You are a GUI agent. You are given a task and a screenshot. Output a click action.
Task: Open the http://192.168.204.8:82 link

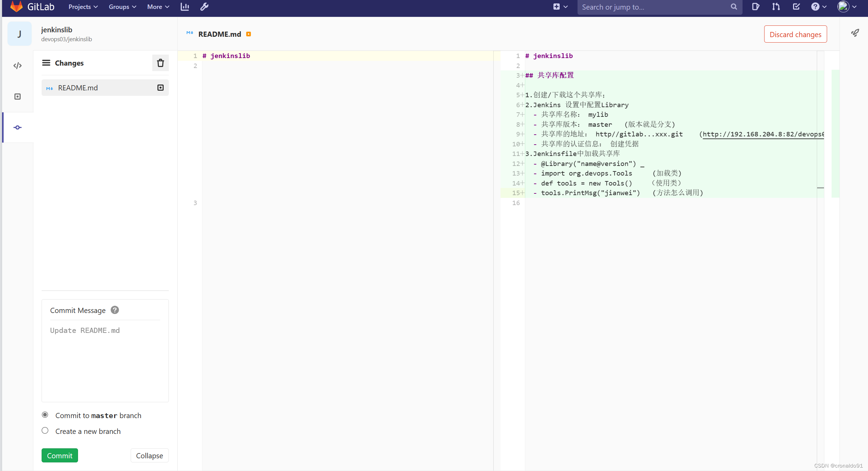(763, 134)
